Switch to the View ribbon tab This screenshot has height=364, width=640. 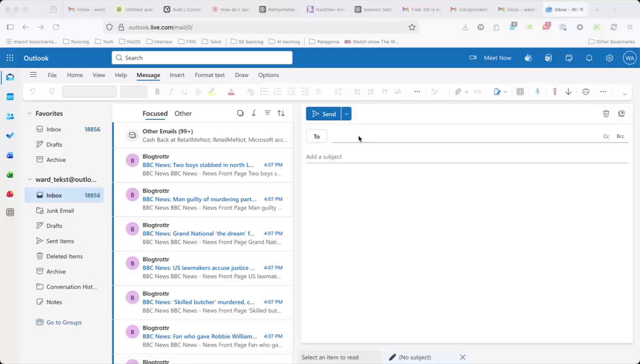[x=99, y=75]
